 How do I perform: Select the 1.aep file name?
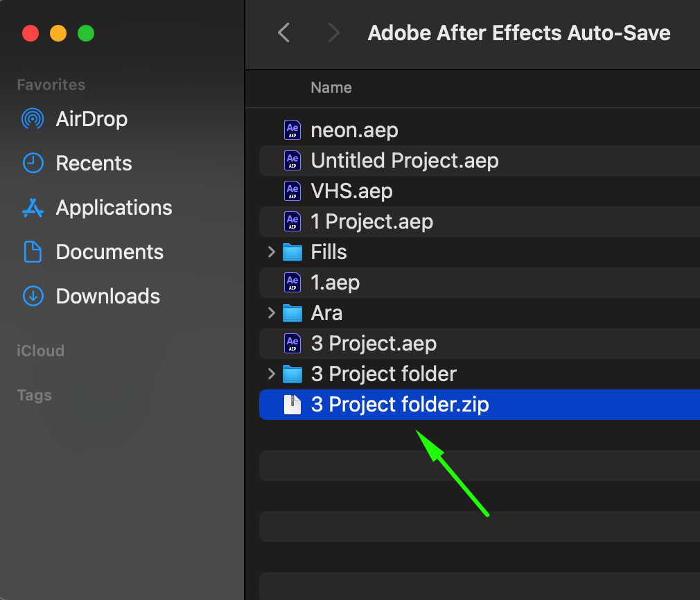335,283
